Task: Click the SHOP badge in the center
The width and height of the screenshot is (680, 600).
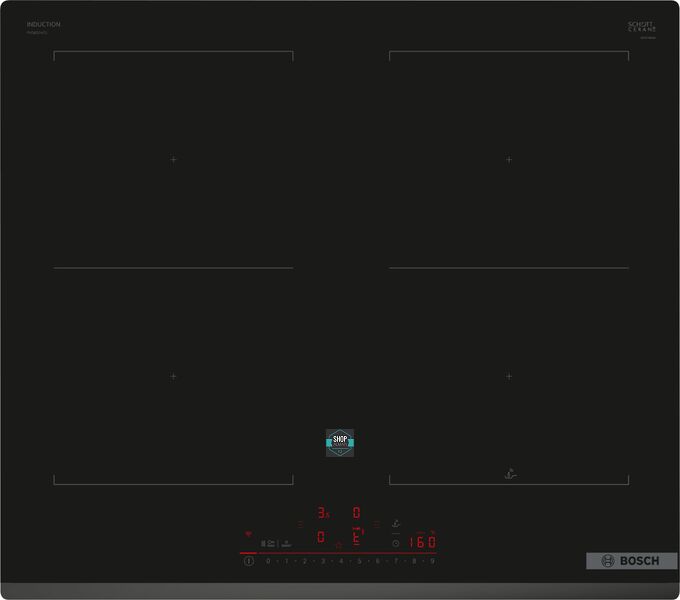Action: click(340, 443)
